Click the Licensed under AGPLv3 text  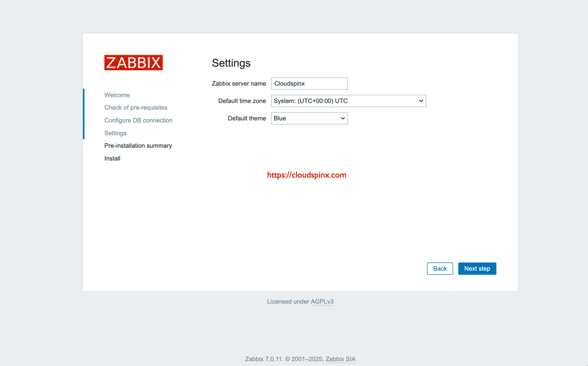[288, 301]
